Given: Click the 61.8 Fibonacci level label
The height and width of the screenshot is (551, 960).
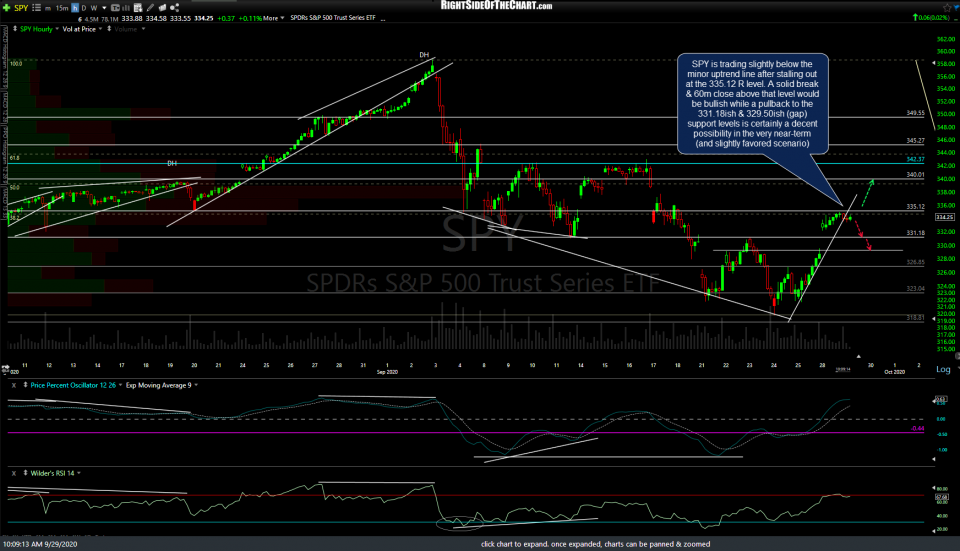Looking at the screenshot, I should (15, 158).
